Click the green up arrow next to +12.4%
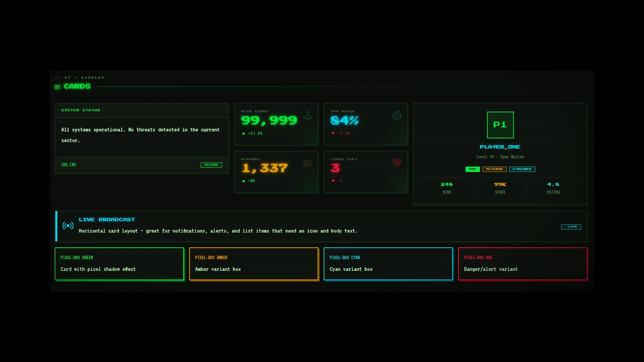The width and height of the screenshot is (644, 362). click(x=244, y=133)
